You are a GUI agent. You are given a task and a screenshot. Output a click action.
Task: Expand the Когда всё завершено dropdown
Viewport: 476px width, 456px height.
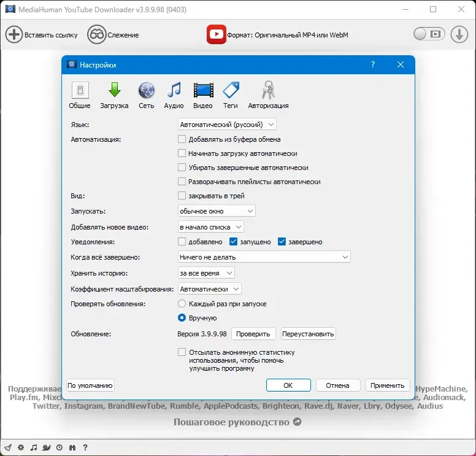tap(264, 257)
